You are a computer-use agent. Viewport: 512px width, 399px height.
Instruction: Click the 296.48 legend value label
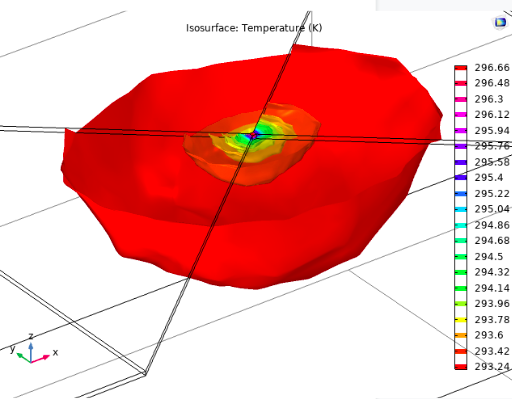coord(492,83)
